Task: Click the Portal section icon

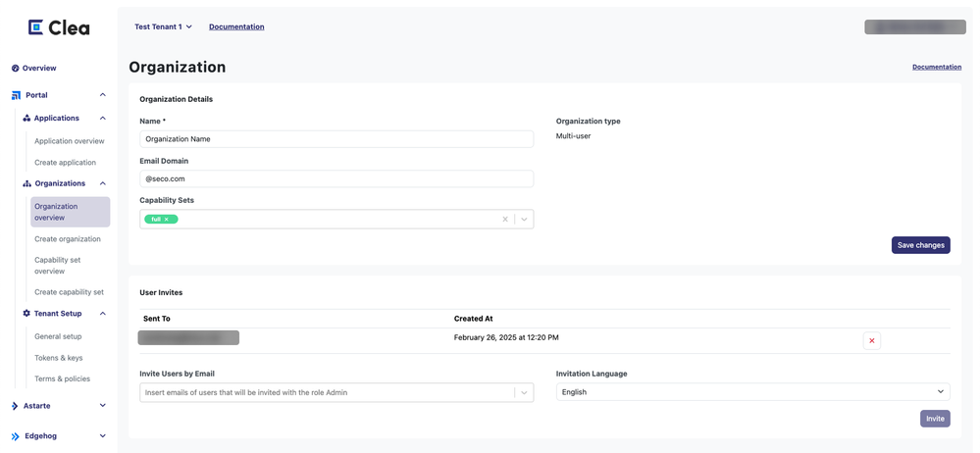Action: click(x=16, y=95)
